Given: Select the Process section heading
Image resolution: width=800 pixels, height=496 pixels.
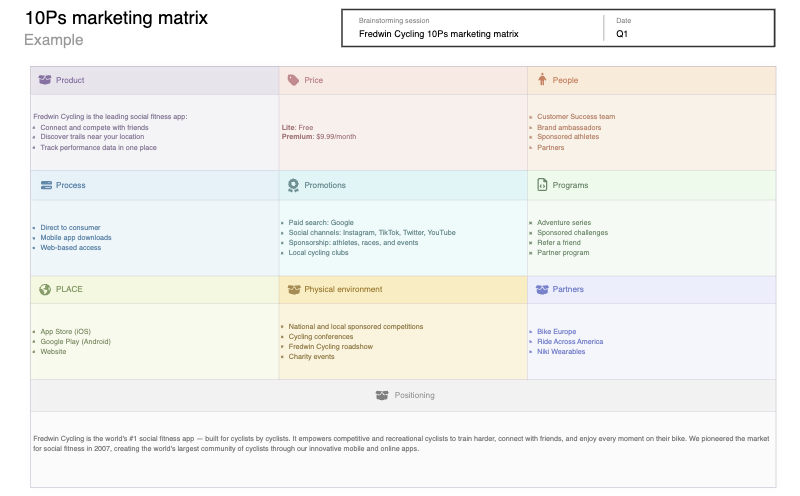Looking at the screenshot, I should [x=70, y=185].
